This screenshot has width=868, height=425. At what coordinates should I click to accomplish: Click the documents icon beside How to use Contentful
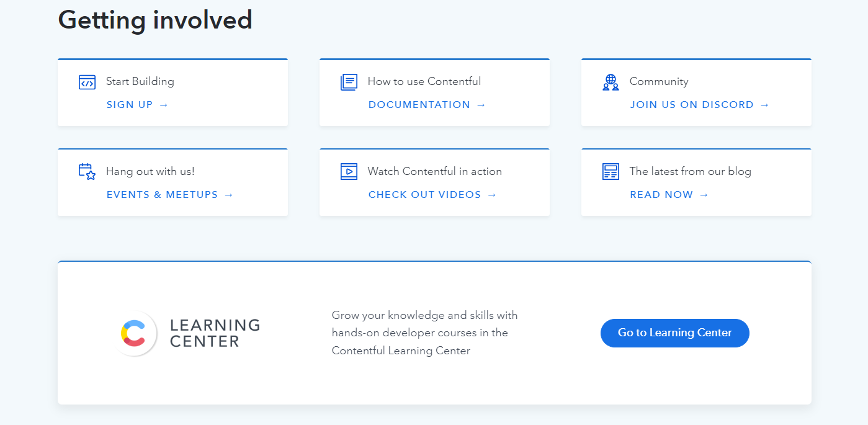pyautogui.click(x=349, y=82)
